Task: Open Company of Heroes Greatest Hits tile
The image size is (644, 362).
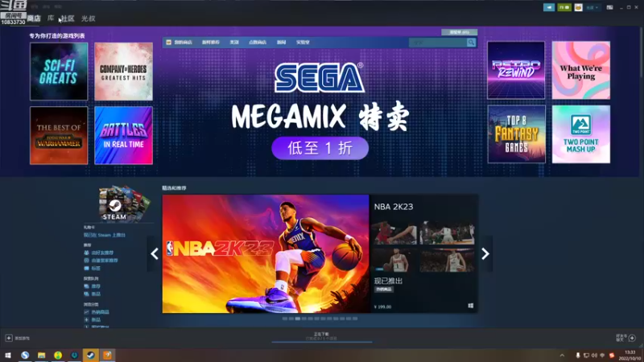Action: [124, 72]
